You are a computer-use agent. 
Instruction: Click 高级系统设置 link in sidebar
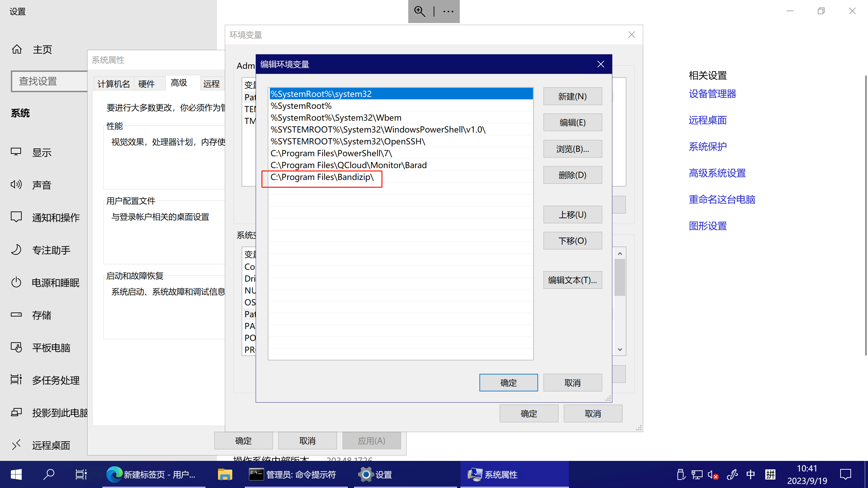pyautogui.click(x=716, y=173)
